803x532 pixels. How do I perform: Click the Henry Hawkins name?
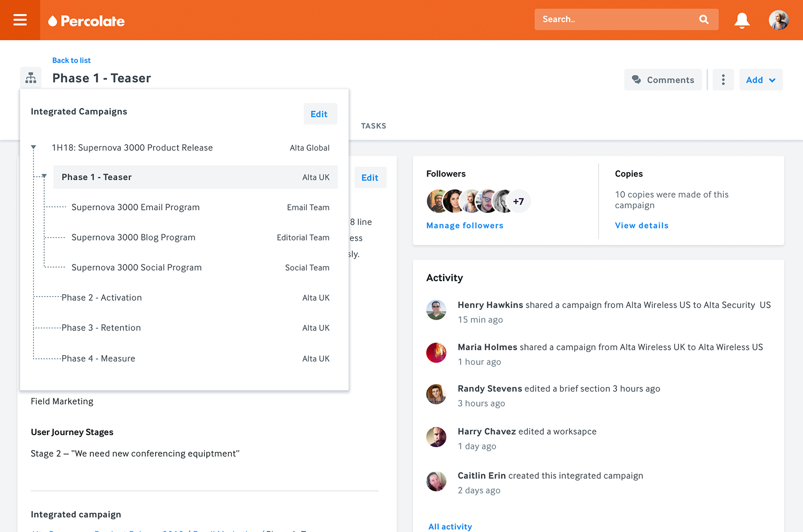click(x=490, y=305)
